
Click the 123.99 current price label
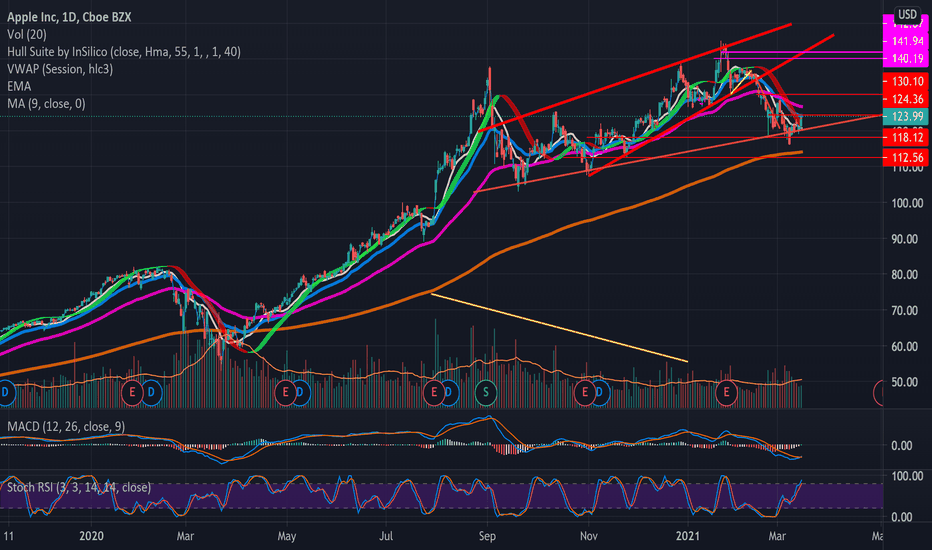coord(907,116)
